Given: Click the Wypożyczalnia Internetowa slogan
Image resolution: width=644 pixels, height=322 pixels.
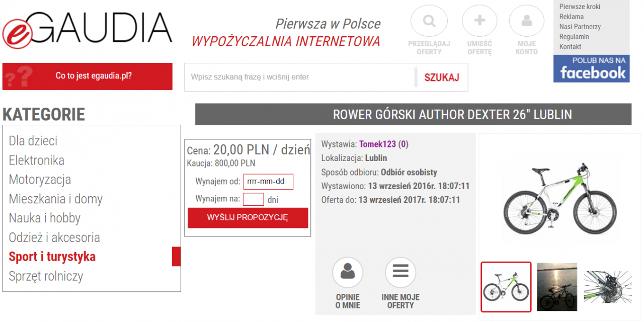Looking at the screenshot, I should tap(286, 41).
